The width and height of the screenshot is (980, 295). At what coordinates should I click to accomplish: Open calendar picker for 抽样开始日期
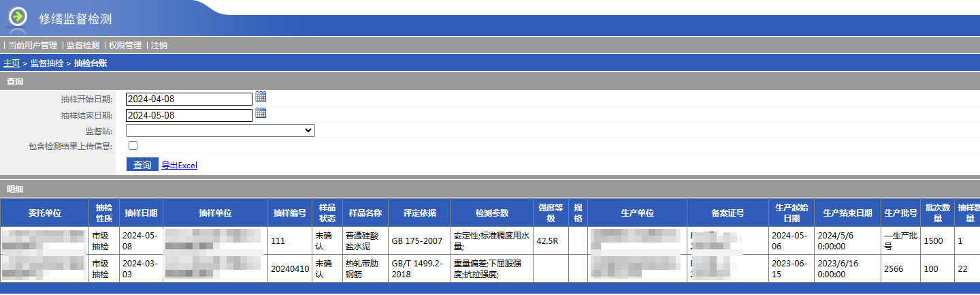(x=261, y=97)
